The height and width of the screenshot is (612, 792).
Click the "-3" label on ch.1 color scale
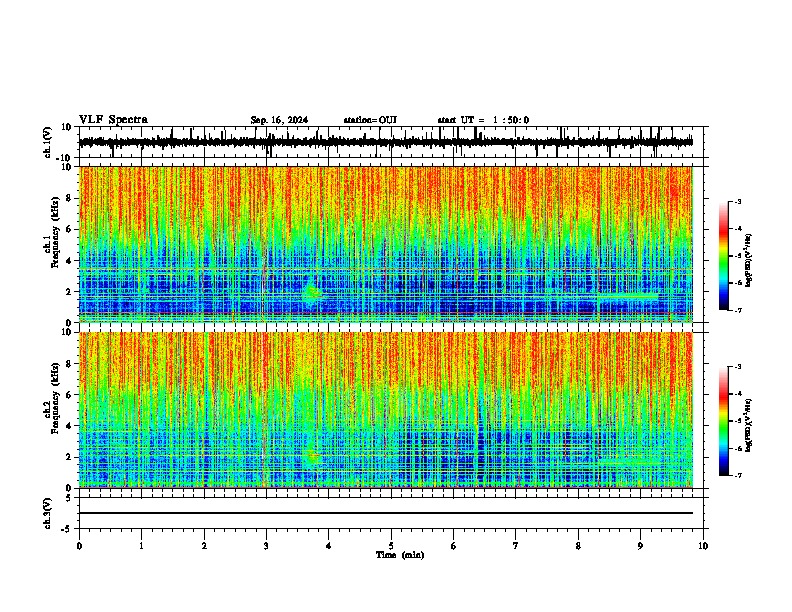[738, 201]
